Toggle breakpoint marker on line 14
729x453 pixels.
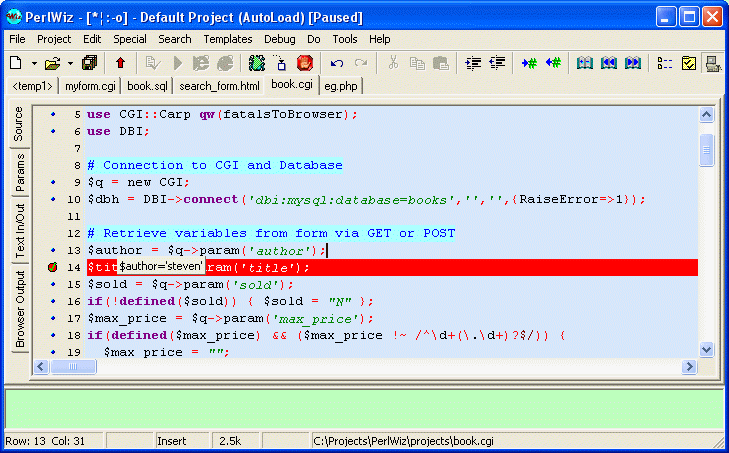point(52,267)
